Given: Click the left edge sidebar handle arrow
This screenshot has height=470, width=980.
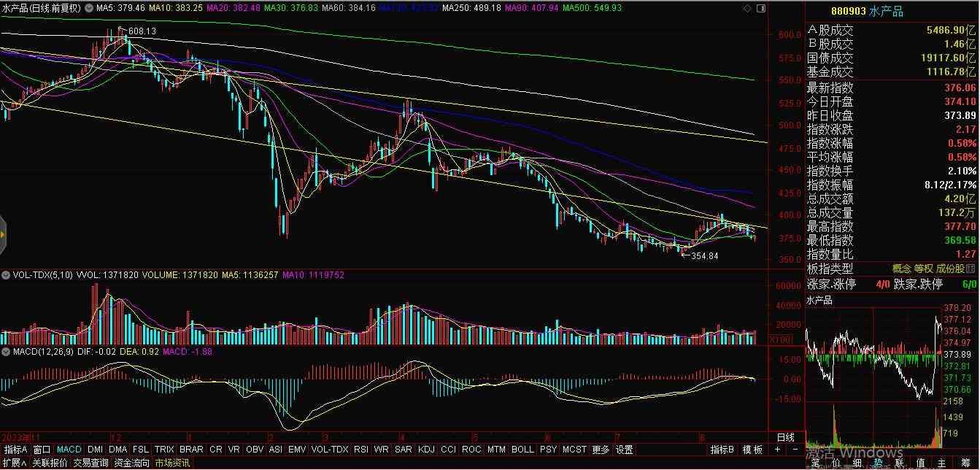Looking at the screenshot, I should (3, 234).
